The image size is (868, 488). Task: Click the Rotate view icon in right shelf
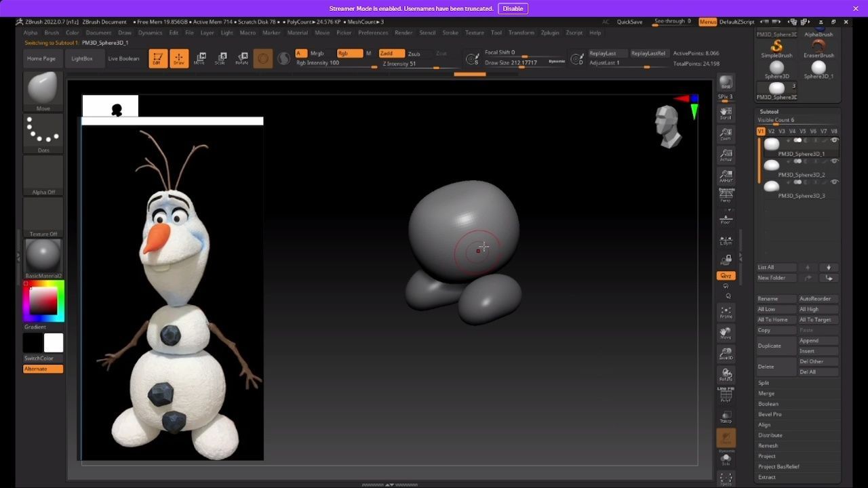click(x=726, y=375)
